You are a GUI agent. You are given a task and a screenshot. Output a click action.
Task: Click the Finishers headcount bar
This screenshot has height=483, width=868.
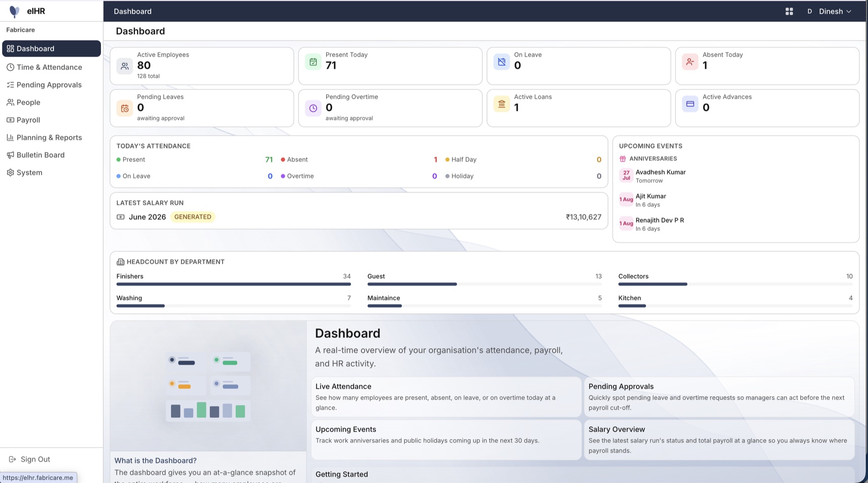pos(233,284)
